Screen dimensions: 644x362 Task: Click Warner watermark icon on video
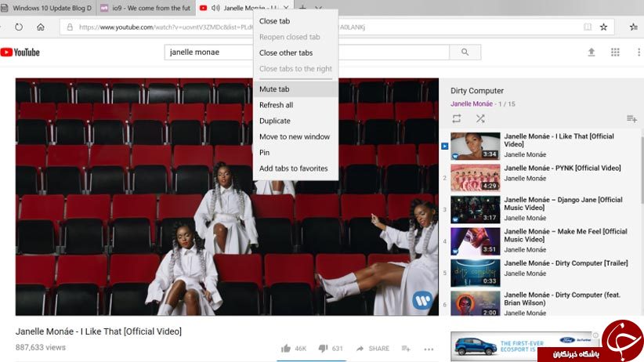(421, 300)
